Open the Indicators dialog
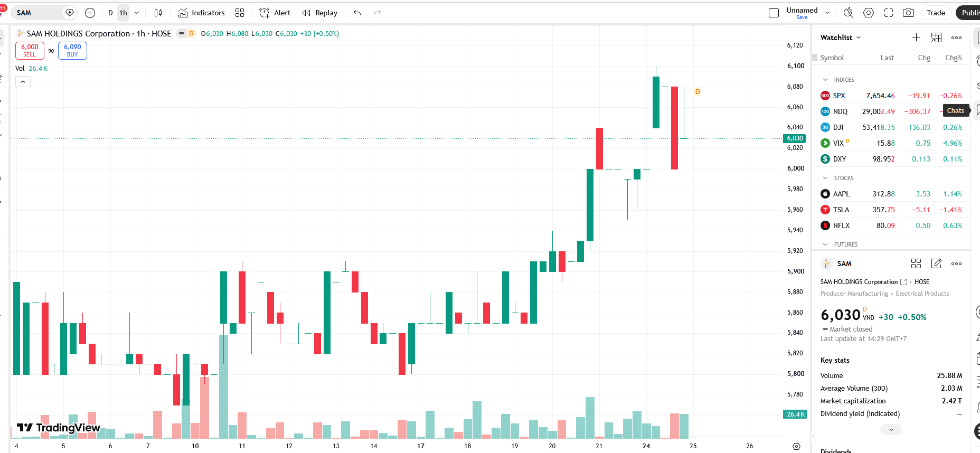The height and width of the screenshot is (453, 980). pos(202,13)
